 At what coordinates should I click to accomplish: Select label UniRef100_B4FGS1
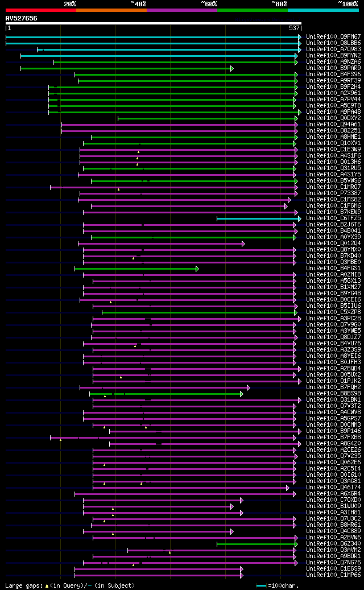[x=333, y=269]
